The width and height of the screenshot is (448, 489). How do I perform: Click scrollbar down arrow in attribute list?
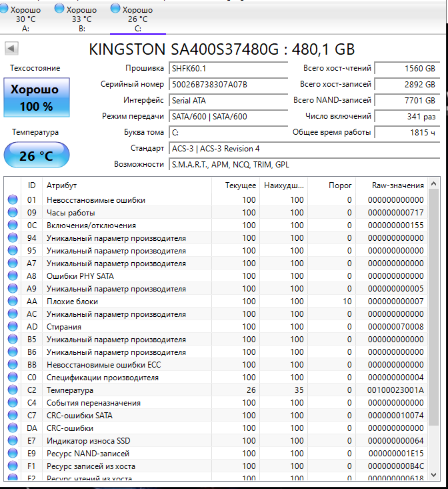[x=434, y=475]
